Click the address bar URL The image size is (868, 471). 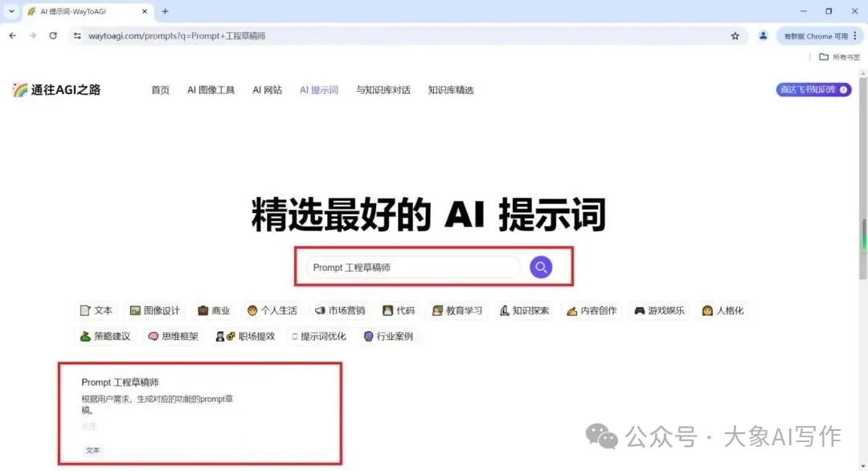177,36
